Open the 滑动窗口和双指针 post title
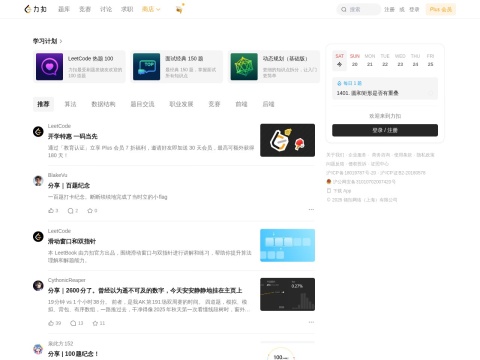Viewport: 480px width, 360px height. click(x=72, y=241)
